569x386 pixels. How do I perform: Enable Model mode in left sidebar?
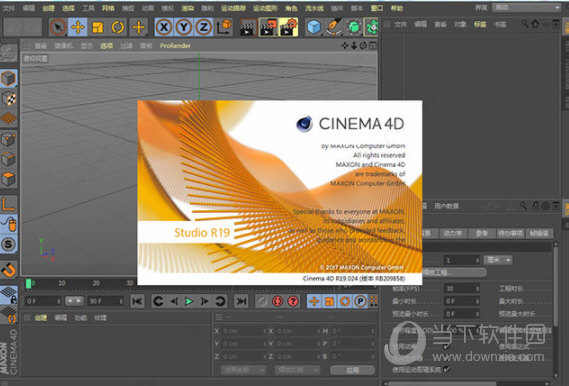[x=9, y=78]
